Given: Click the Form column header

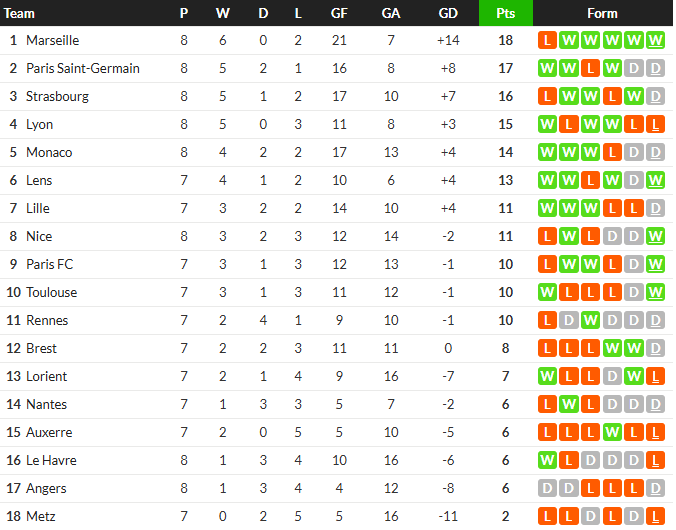Looking at the screenshot, I should [602, 13].
